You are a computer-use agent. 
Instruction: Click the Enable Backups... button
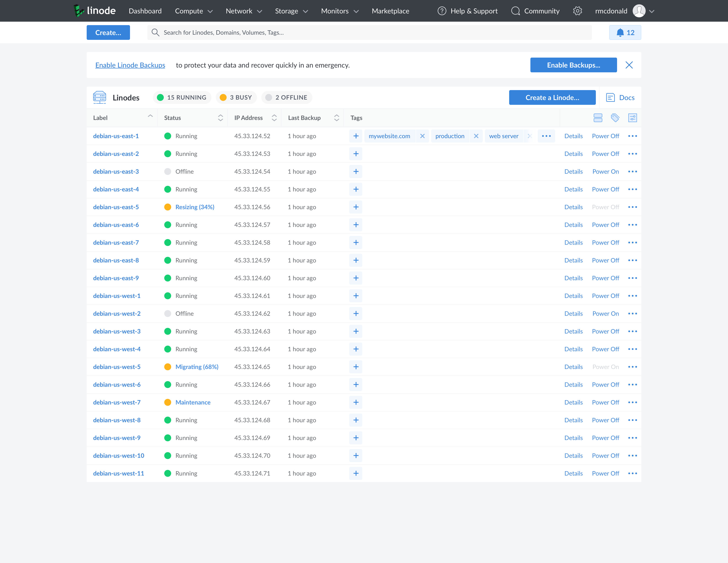tap(573, 65)
